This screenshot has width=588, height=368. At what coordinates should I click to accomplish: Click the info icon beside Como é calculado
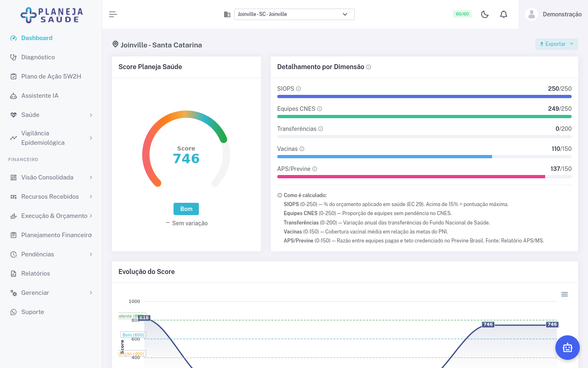(280, 195)
